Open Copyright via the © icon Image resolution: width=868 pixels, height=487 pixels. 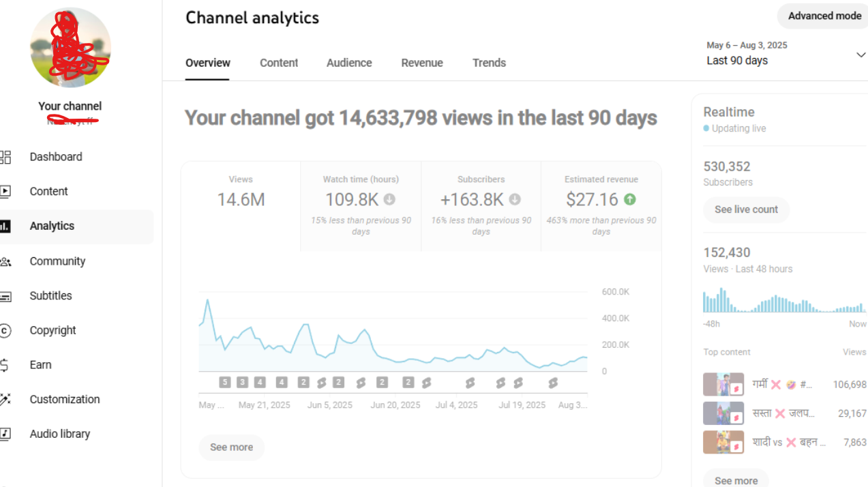point(5,331)
